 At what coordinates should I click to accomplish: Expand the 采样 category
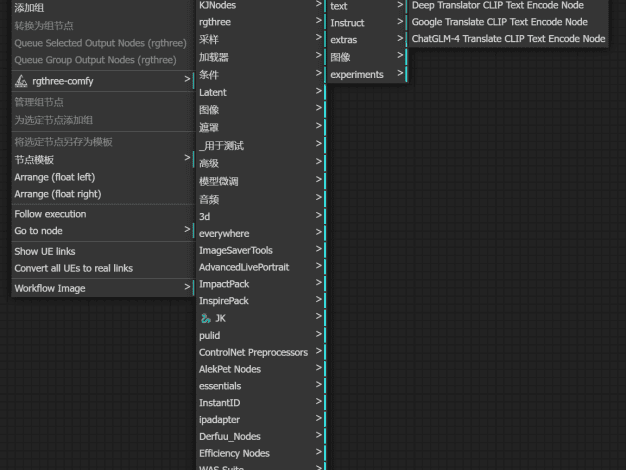coord(261,40)
